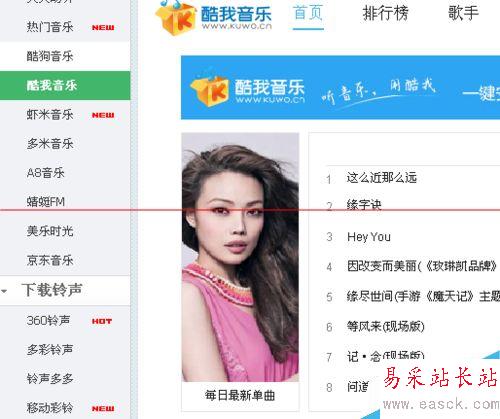Play the song 这么近那么远
Viewport: 500px width, 419px height.
[x=382, y=178]
